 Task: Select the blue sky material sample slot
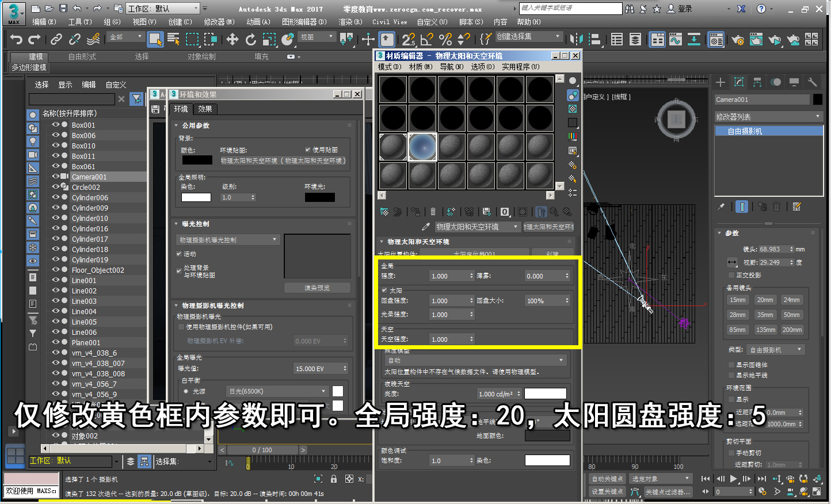click(422, 147)
